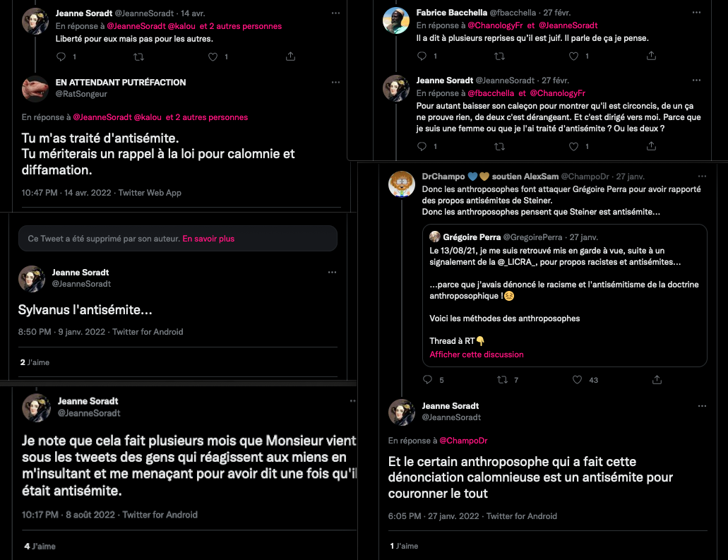Like Jeanne Soradt's "Liberté pour eux" tweet
The image size is (728, 560).
(213, 56)
